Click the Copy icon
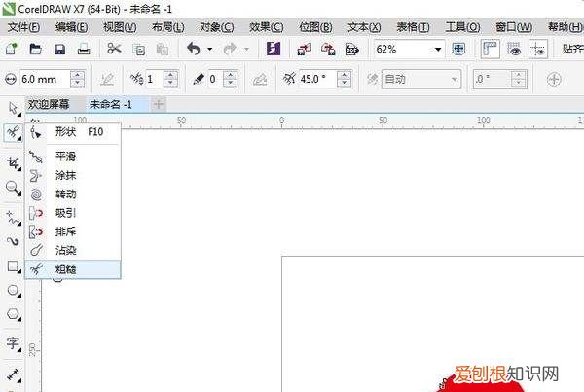 click(x=139, y=50)
